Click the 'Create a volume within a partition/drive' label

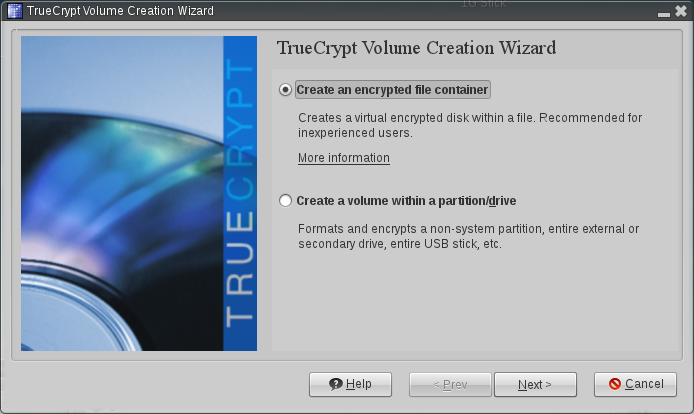(x=406, y=201)
